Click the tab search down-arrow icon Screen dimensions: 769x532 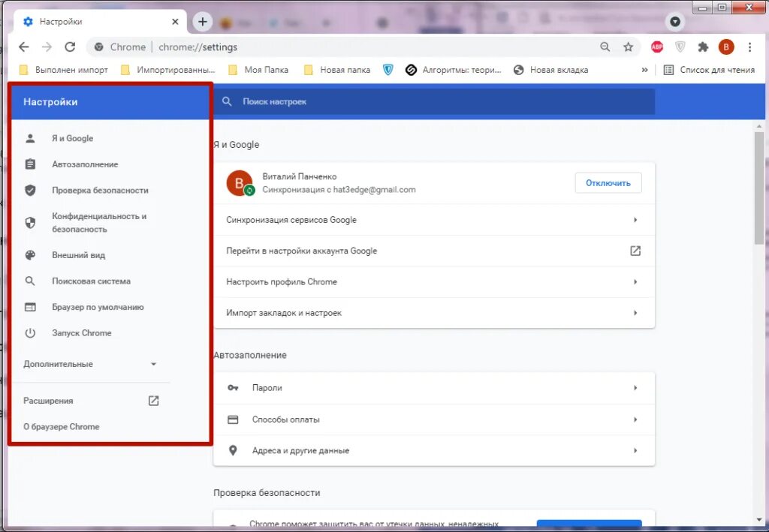(x=675, y=22)
